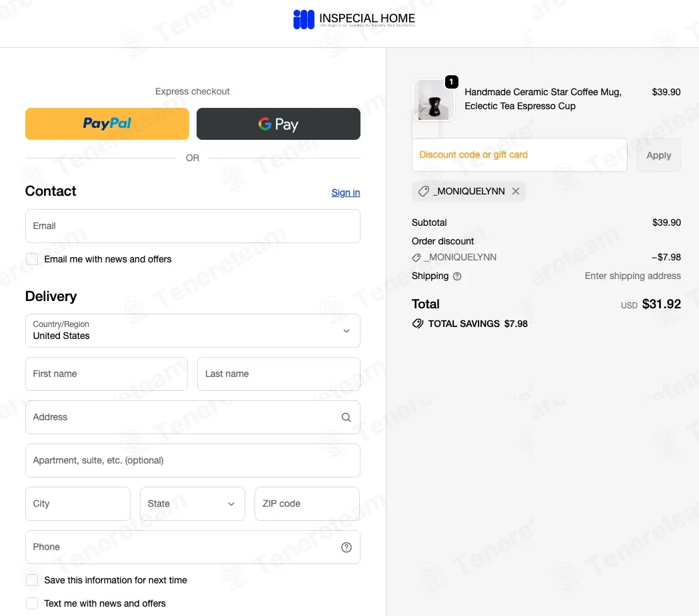Click into the First name field
This screenshot has width=699, height=616.
click(107, 374)
